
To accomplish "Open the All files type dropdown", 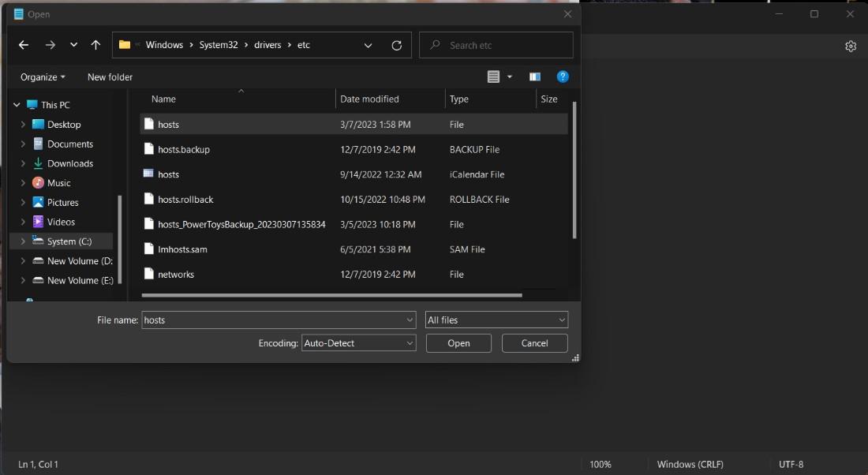I will point(496,320).
